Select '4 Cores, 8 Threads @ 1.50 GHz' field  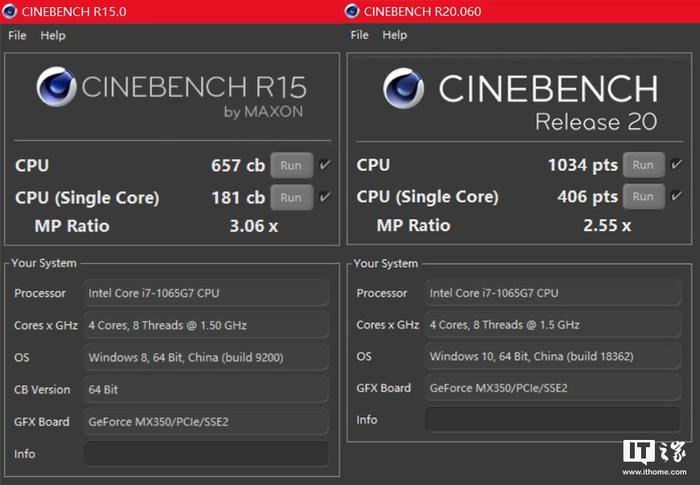pos(206,325)
